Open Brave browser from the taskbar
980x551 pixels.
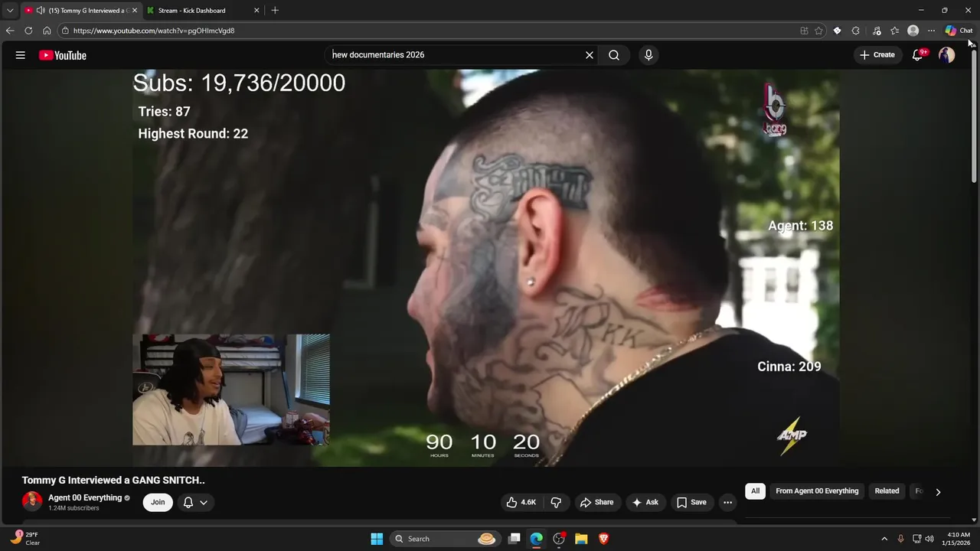(x=603, y=539)
